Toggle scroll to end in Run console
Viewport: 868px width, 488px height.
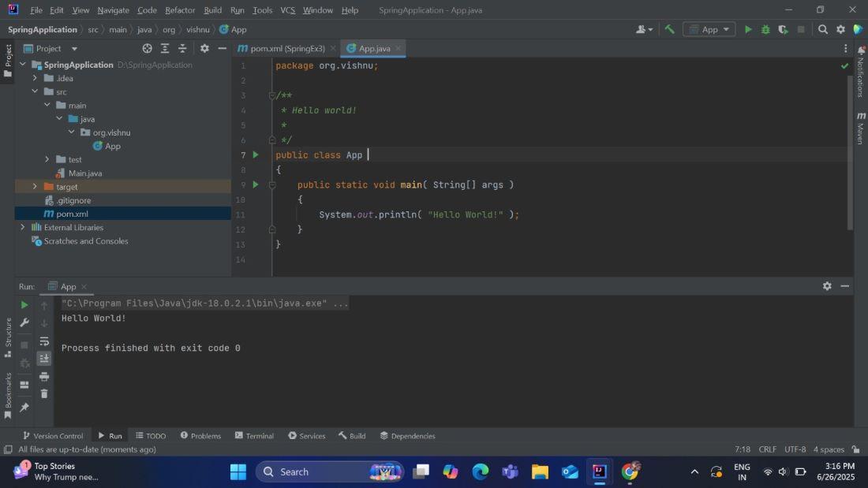[x=44, y=358]
